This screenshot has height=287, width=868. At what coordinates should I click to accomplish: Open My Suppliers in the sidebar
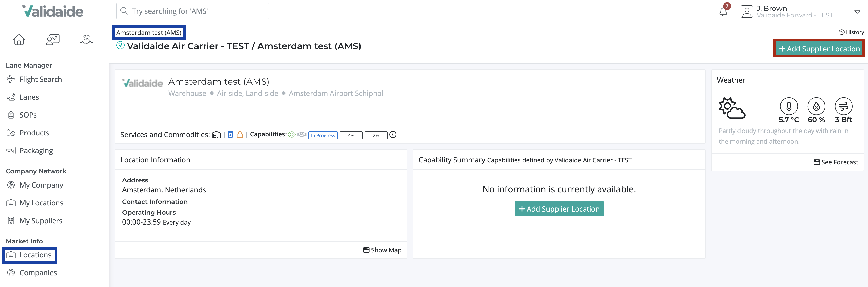(41, 221)
